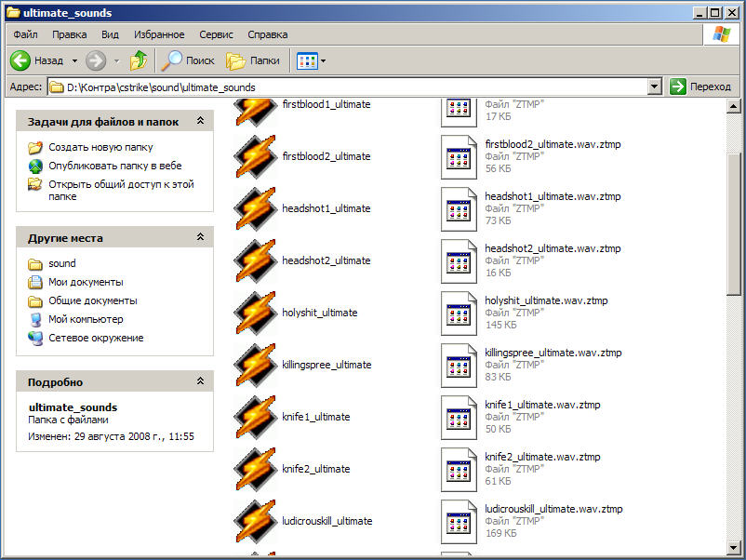
Task: Click 'Открыть общий доступ к этой папке'
Action: tap(121, 190)
